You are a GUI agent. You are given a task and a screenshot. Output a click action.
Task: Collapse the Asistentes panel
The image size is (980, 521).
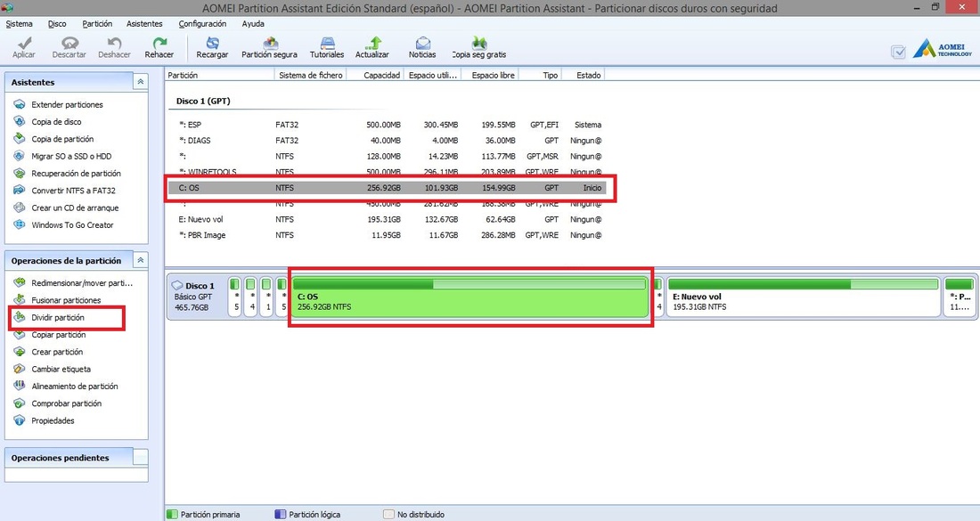click(x=141, y=82)
